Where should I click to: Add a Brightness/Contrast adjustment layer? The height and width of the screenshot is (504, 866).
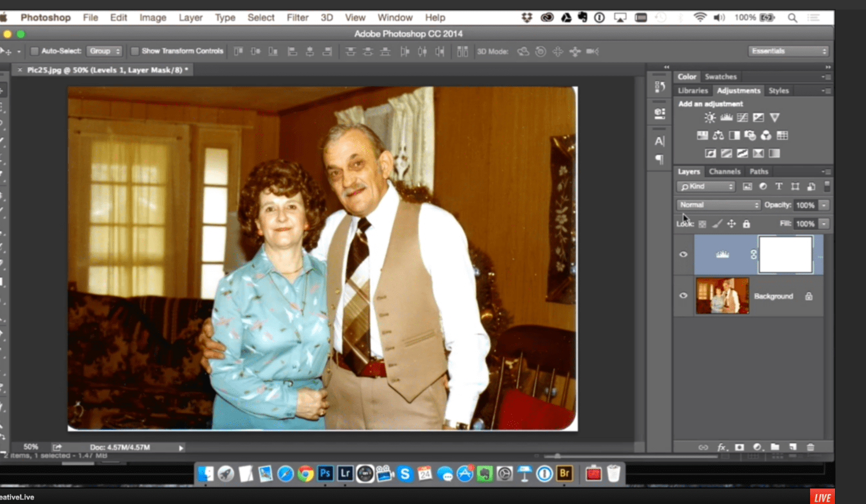709,117
